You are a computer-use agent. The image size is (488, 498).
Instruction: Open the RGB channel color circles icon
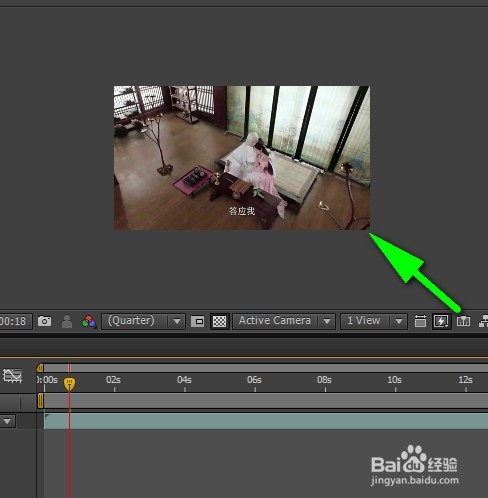click(x=89, y=322)
